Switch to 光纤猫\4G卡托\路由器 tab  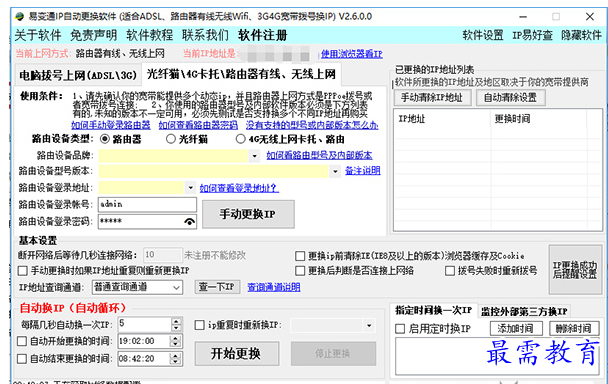click(x=241, y=74)
